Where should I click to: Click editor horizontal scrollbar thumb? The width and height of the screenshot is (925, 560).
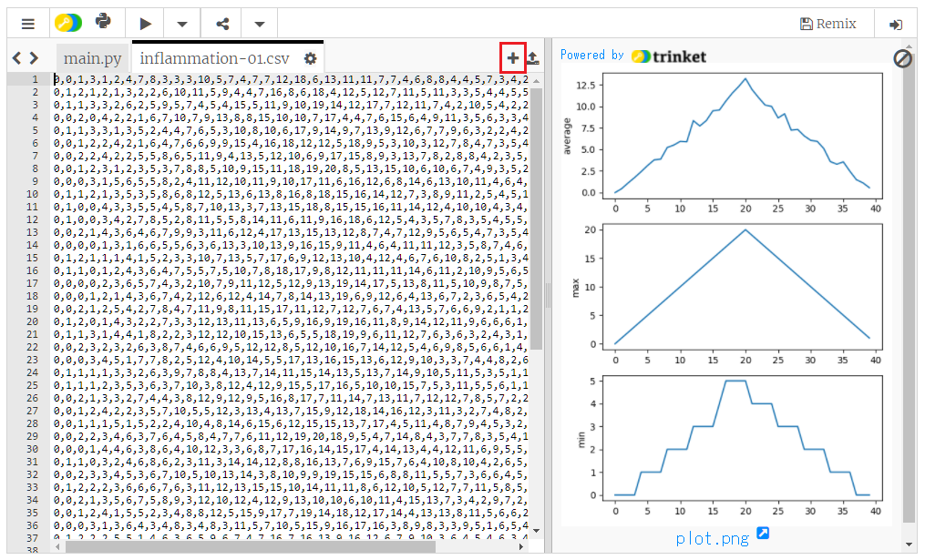click(250, 547)
